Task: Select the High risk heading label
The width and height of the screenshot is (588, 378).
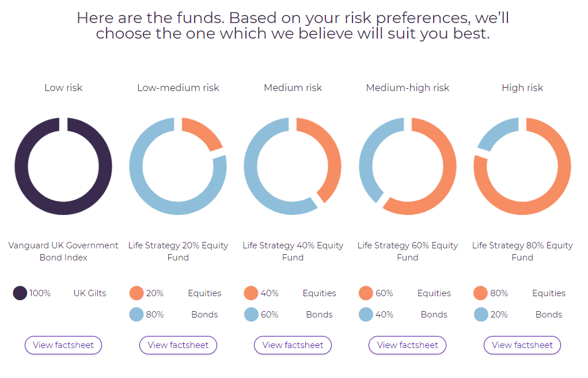Action: (522, 88)
